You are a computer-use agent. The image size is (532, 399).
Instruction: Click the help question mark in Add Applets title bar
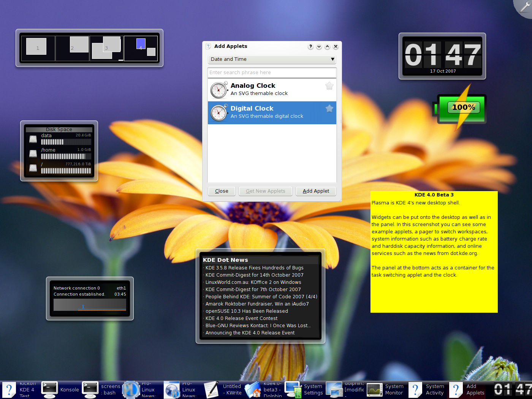coord(310,46)
